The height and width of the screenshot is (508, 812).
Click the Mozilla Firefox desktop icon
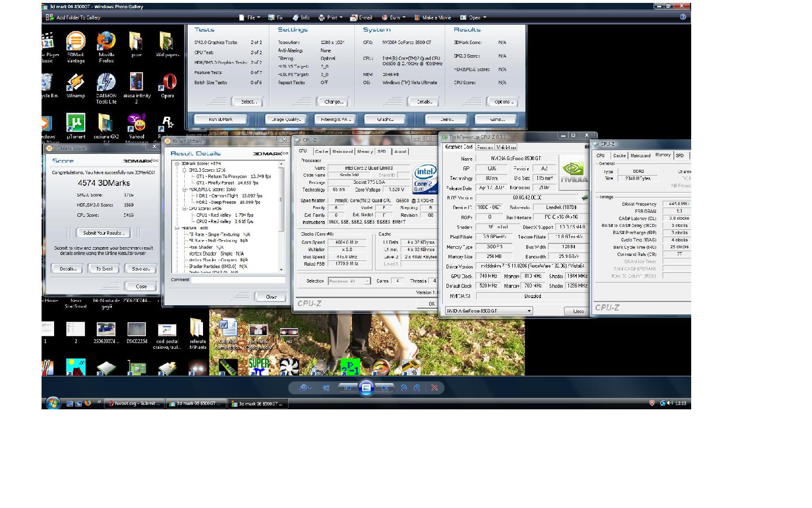pos(106,47)
